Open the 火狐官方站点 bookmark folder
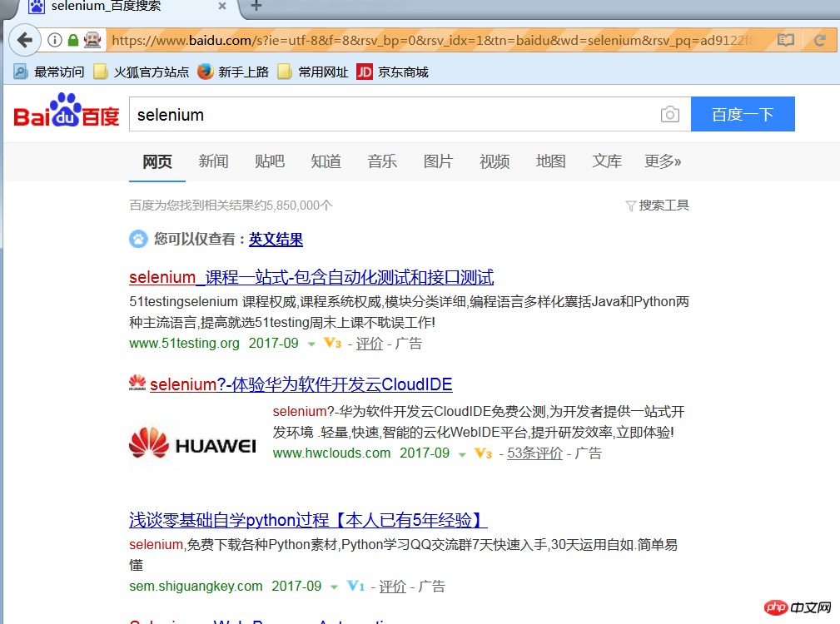 [141, 72]
